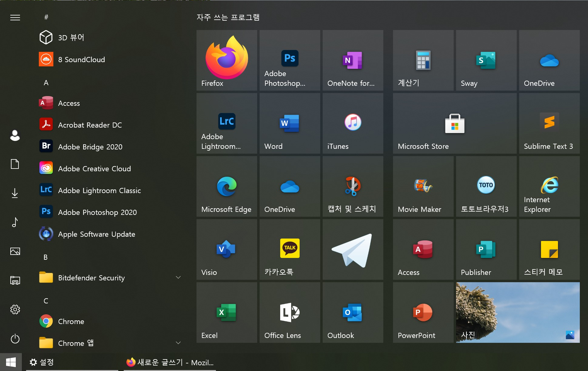Image resolution: width=588 pixels, height=371 pixels.
Task: Launch the Office Lens tile
Action: pyautogui.click(x=290, y=312)
